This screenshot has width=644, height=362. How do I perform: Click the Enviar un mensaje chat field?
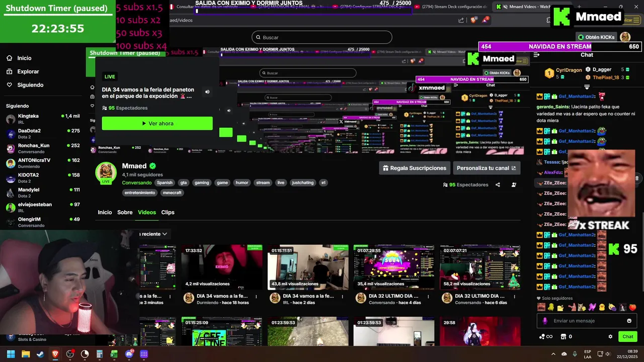586,321
